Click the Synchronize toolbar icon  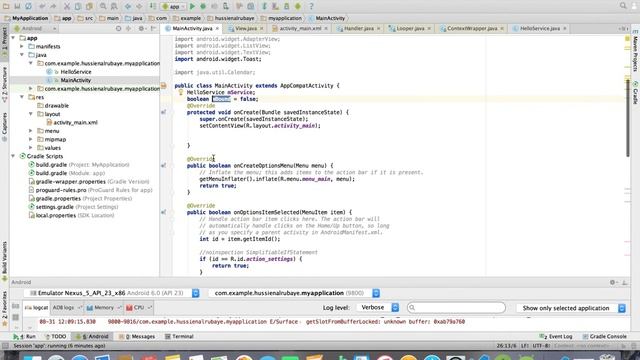[29, 6]
